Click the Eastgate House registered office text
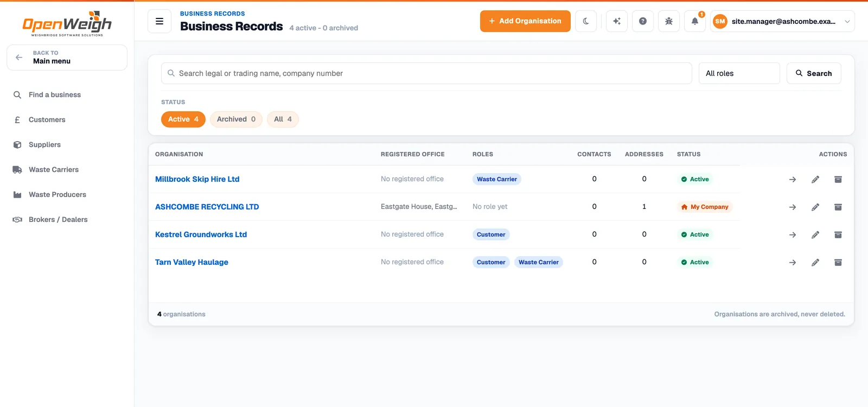Screen dimensions: 868x407 coord(419,207)
